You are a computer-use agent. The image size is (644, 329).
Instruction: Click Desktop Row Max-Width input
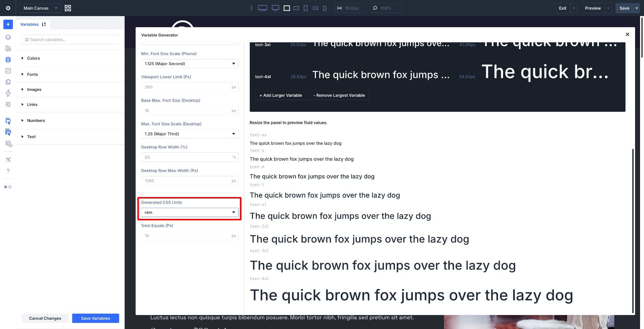190,181
